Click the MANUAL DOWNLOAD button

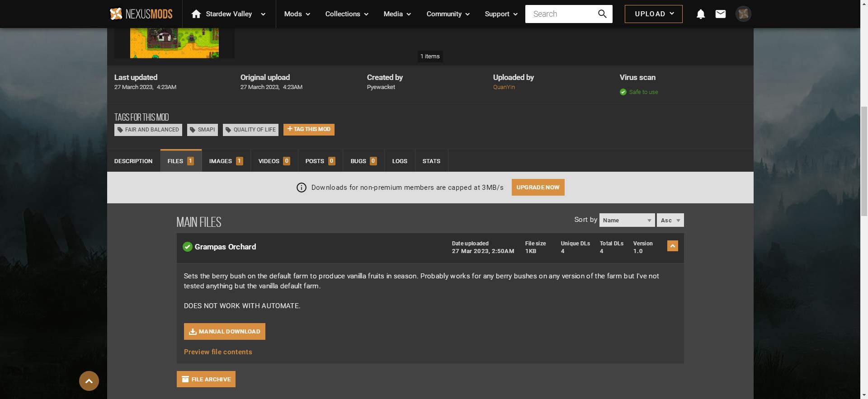(225, 331)
